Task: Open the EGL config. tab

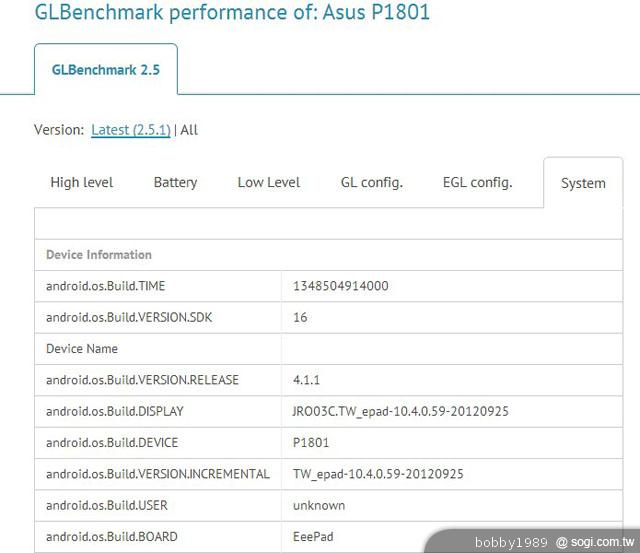Action: point(478,182)
